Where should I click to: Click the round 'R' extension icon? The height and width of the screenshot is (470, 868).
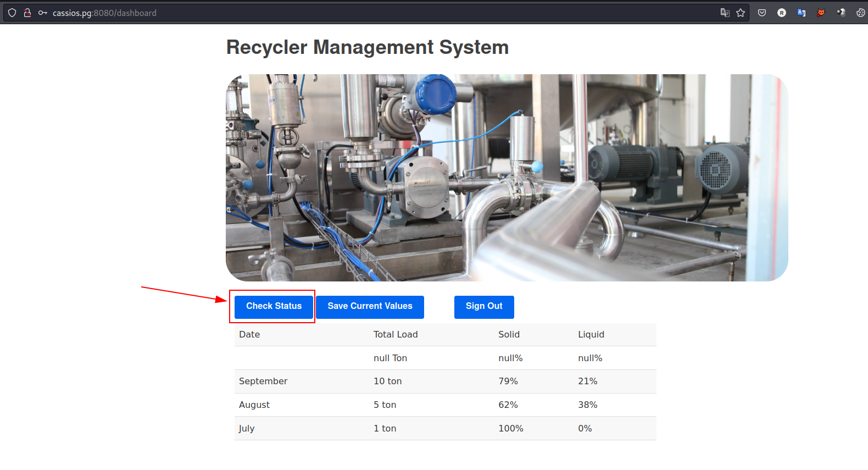[x=782, y=13]
